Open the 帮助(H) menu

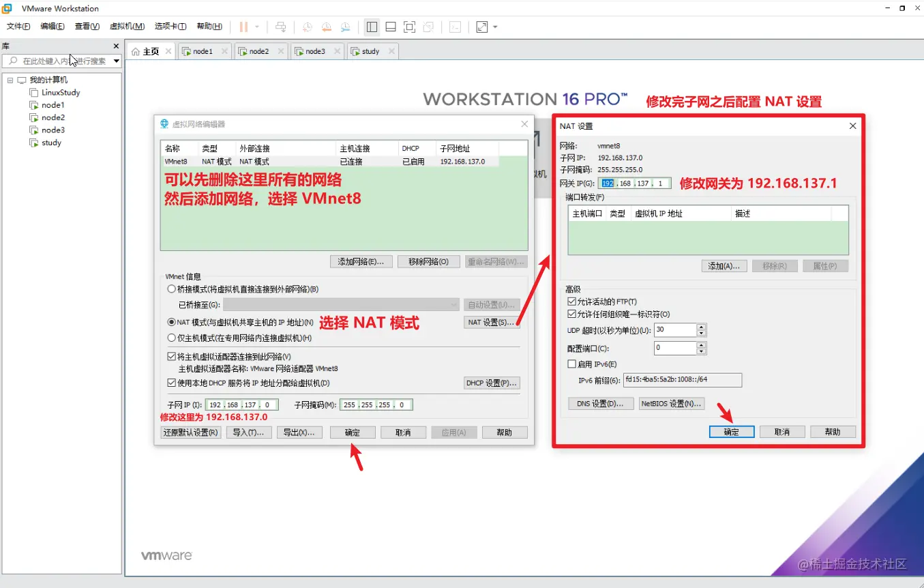tap(209, 27)
